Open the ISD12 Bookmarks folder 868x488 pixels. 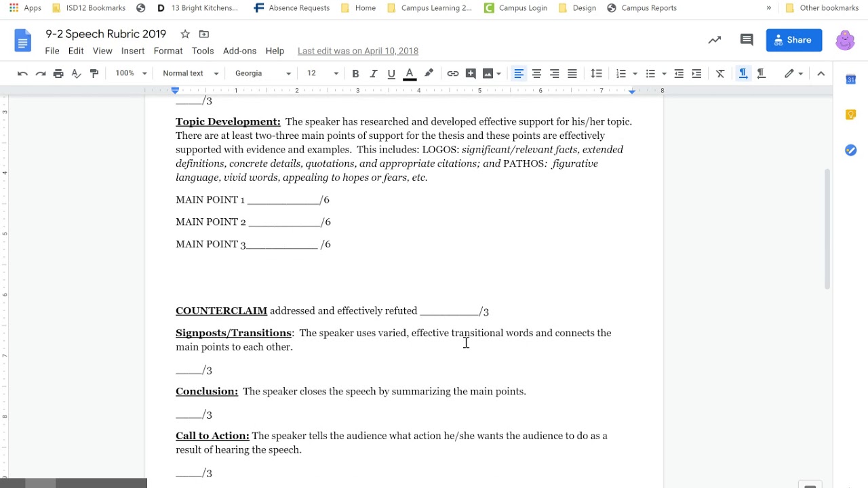[x=89, y=8]
